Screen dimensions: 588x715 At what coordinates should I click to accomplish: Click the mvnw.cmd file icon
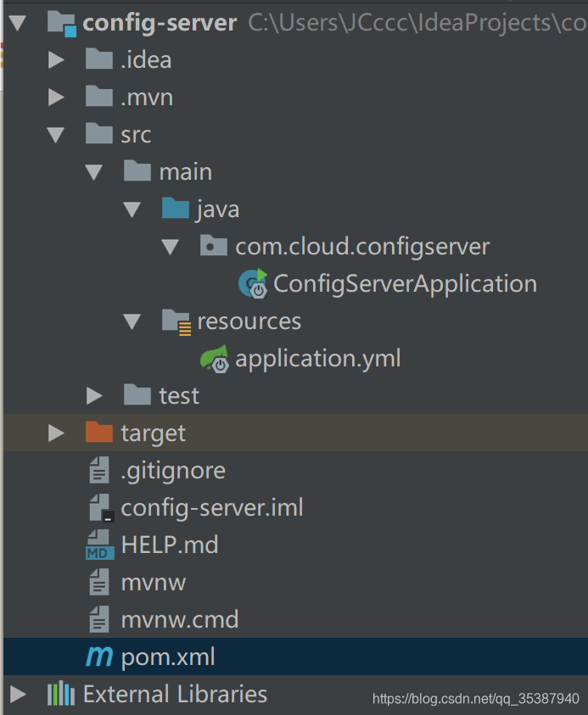tap(98, 619)
